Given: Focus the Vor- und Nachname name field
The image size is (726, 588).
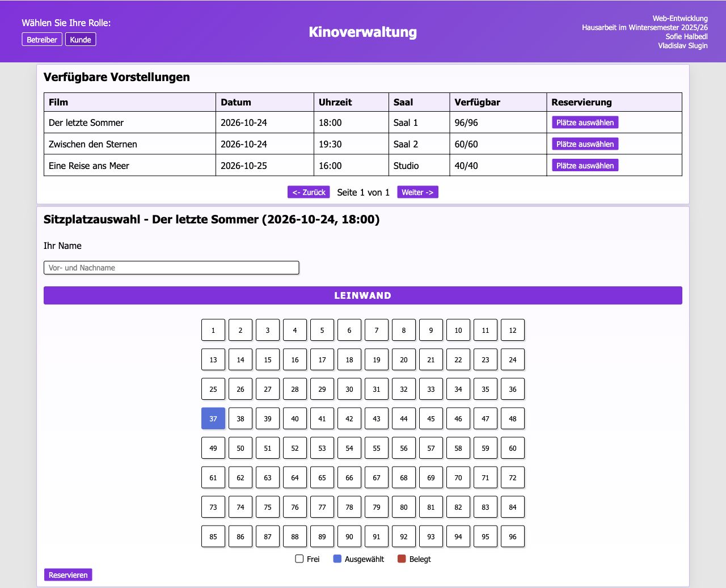Looking at the screenshot, I should click(171, 268).
